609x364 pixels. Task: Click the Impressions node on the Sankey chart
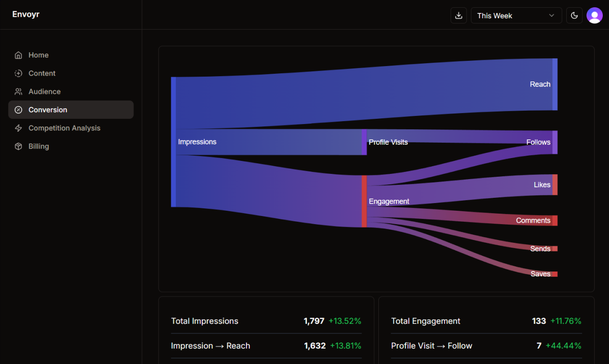click(173, 142)
